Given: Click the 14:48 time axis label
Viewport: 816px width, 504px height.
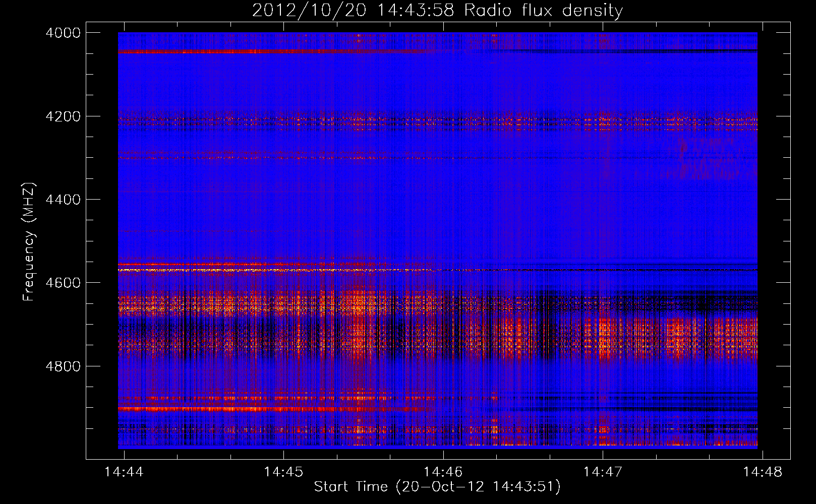Looking at the screenshot, I should (x=763, y=472).
